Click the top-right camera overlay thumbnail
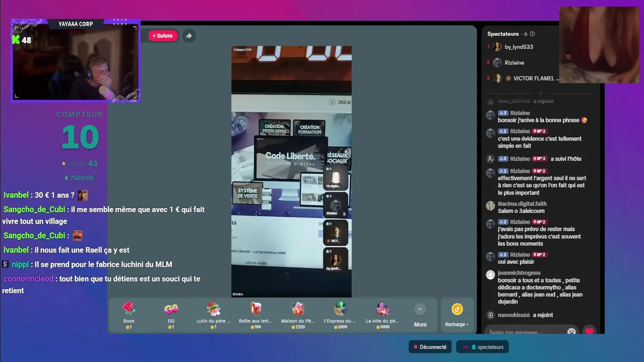644x362 pixels. click(599, 45)
